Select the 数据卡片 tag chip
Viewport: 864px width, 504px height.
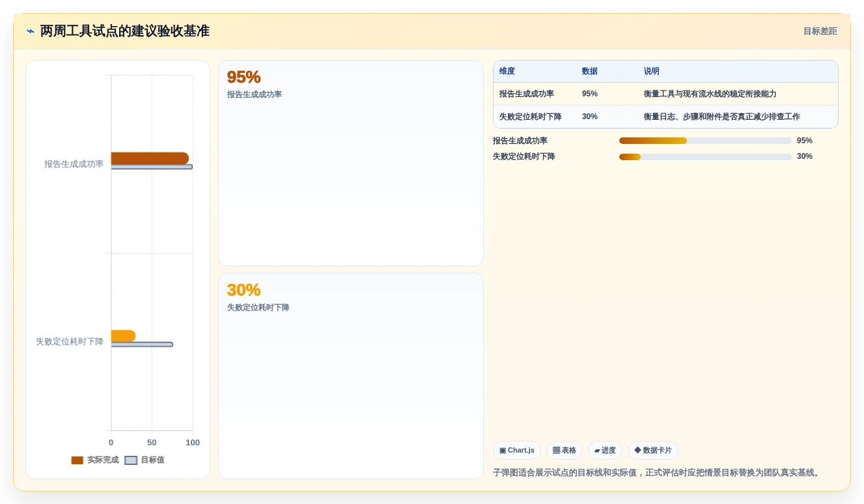653,451
